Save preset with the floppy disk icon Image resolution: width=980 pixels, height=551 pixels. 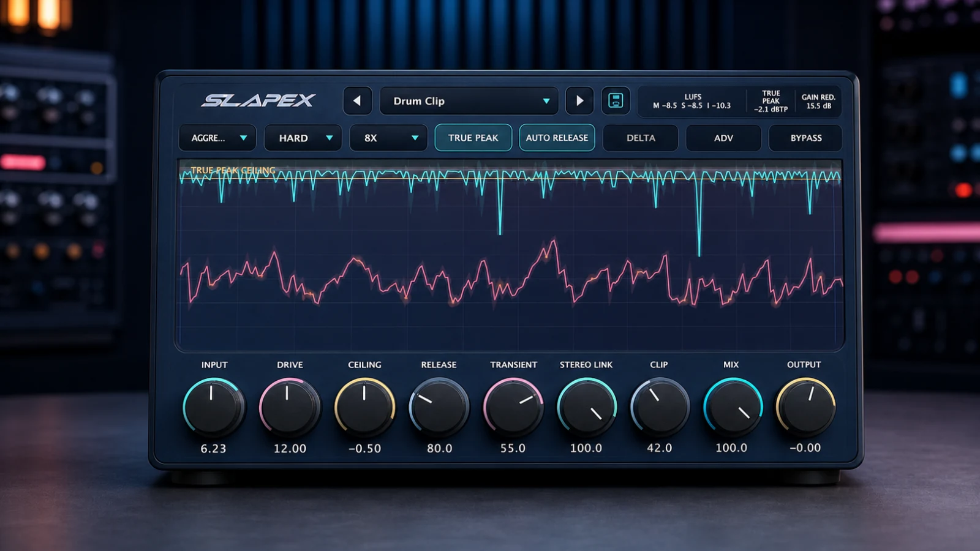[616, 101]
